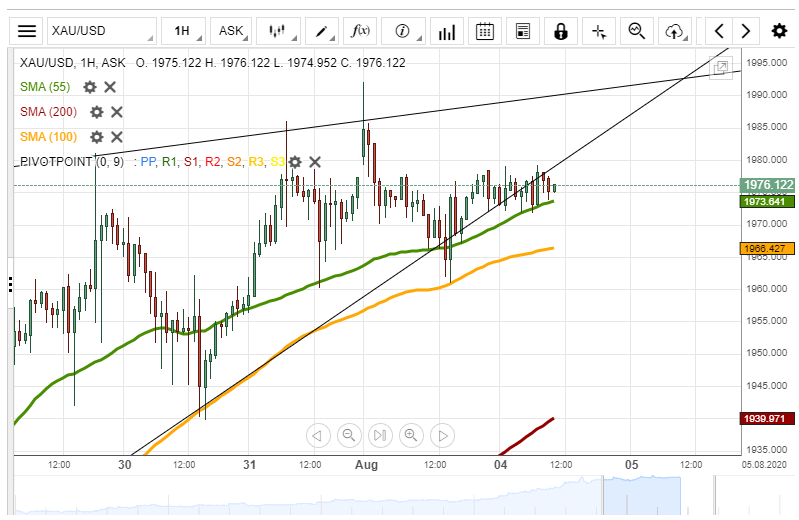Viewport: 799px width, 520px height.
Task: Open the info panel dropdown
Action: 404,31
